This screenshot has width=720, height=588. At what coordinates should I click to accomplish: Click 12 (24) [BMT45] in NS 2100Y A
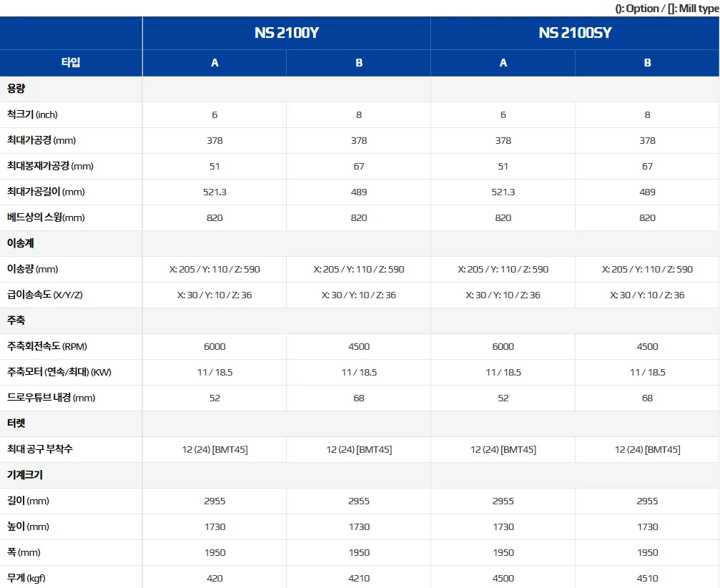(214, 450)
